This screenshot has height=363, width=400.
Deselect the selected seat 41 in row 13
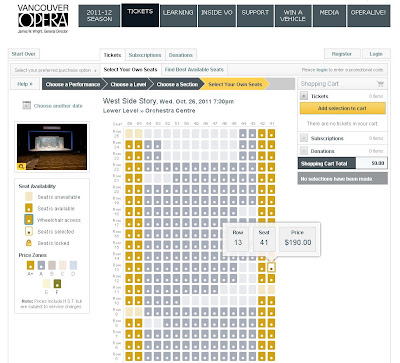pos(272,267)
